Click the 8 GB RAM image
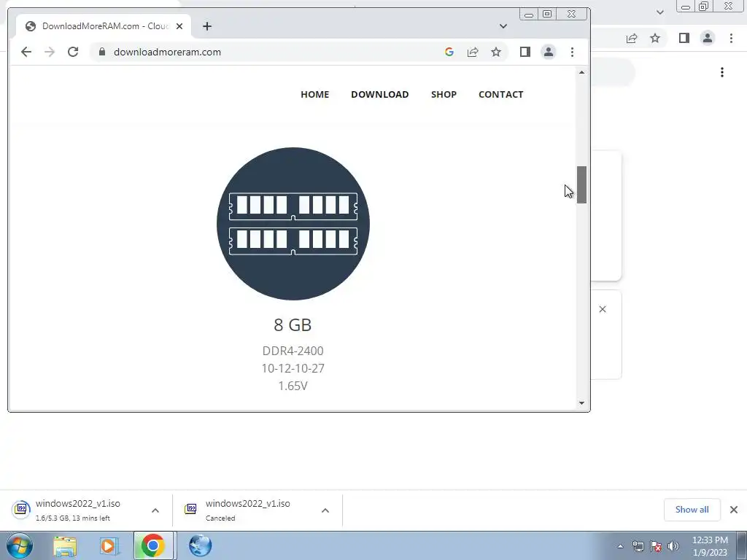Viewport: 747px width, 560px height. coord(293,224)
